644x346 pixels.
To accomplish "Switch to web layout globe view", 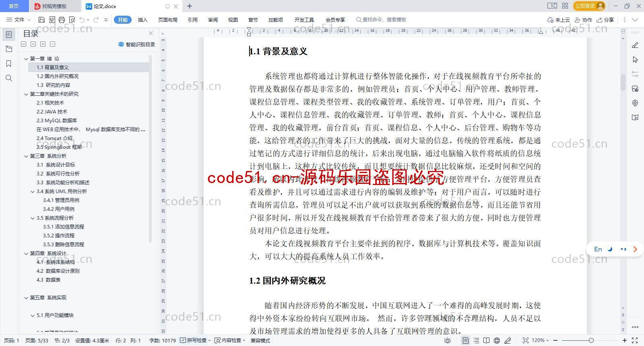I will [497, 340].
